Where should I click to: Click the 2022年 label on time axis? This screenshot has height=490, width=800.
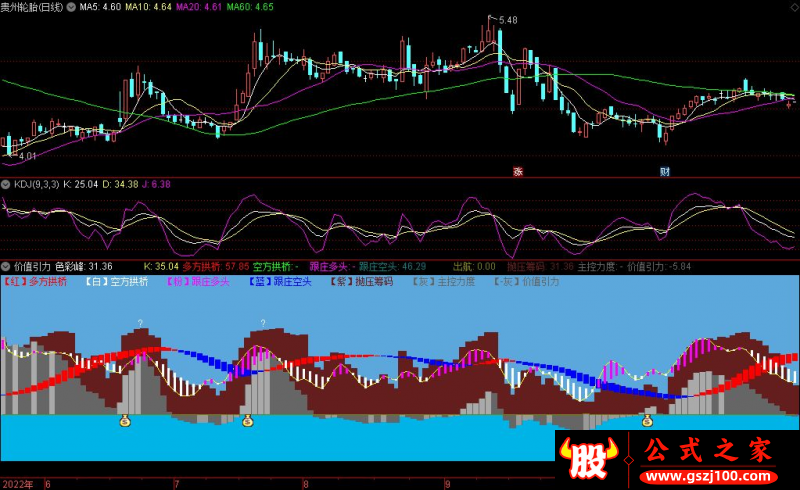18,484
